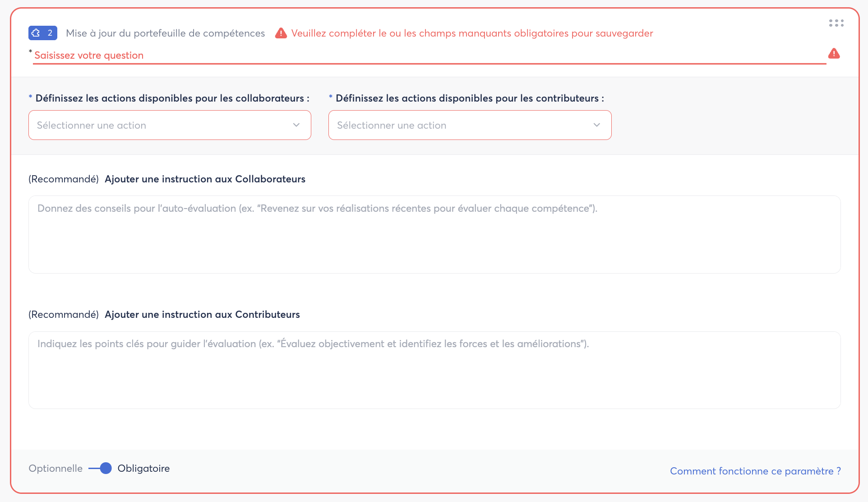Click the chevron arrow in the contributeurs dropdown
Image resolution: width=868 pixels, height=502 pixels.
coord(596,125)
